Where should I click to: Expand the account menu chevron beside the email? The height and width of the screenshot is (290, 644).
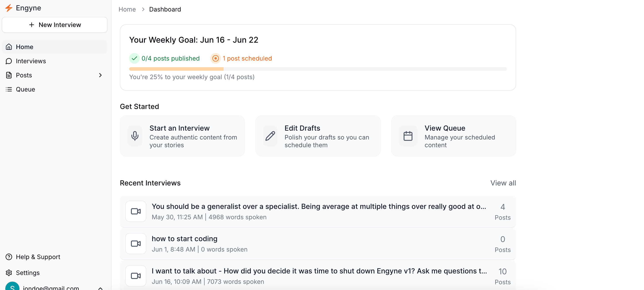[x=100, y=288]
